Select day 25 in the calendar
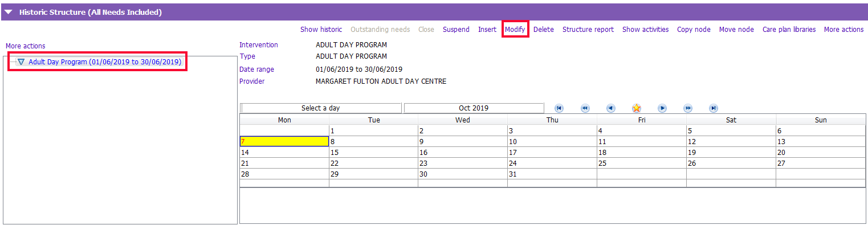The image size is (868, 225). [642, 163]
